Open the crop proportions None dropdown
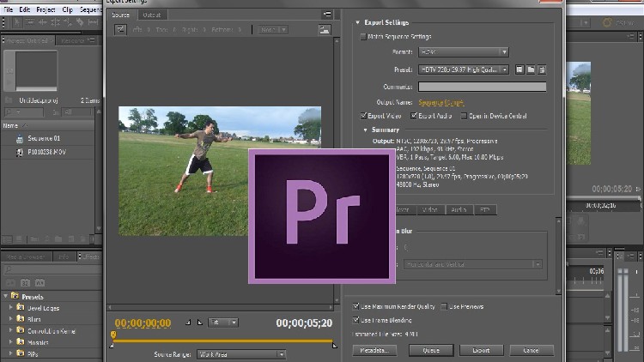This screenshot has height=362, width=644. point(273,29)
